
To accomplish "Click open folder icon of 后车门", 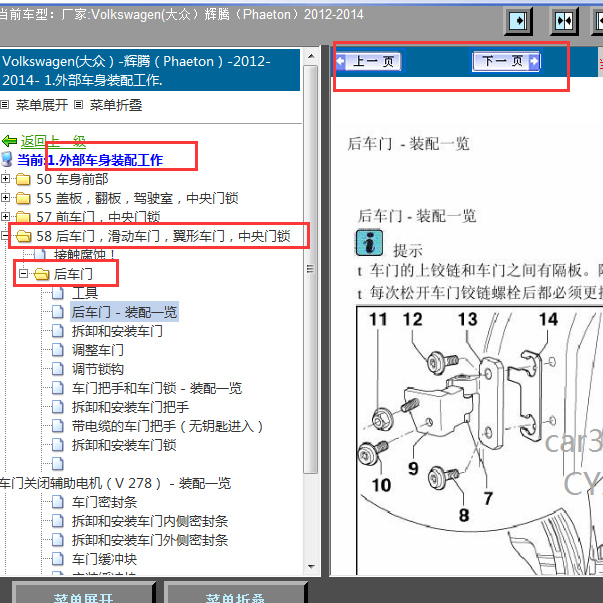I will pyautogui.click(x=42, y=274).
